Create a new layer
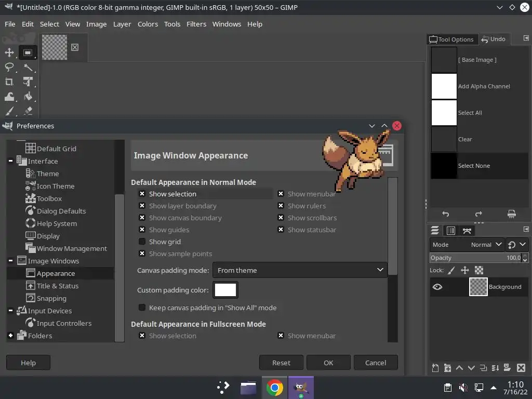The width and height of the screenshot is (532, 399). click(435, 368)
